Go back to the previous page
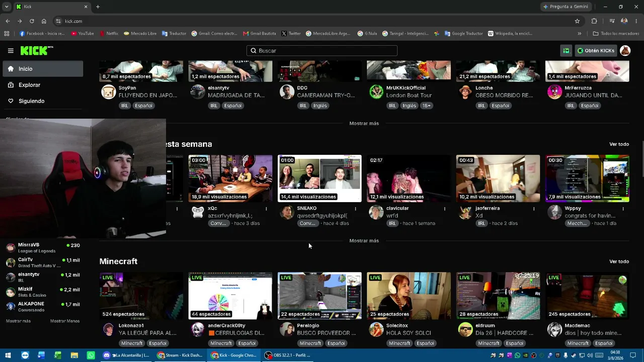The width and height of the screenshot is (644, 362). 8,21
